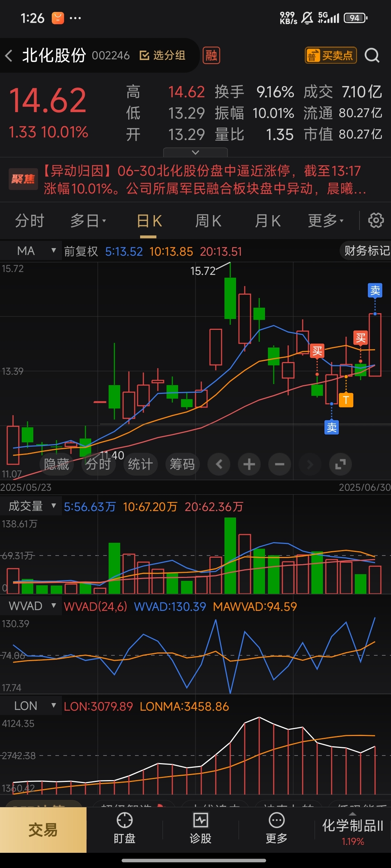Tap the 融 margin trading badge
This screenshot has width=391, height=868.
click(x=211, y=56)
